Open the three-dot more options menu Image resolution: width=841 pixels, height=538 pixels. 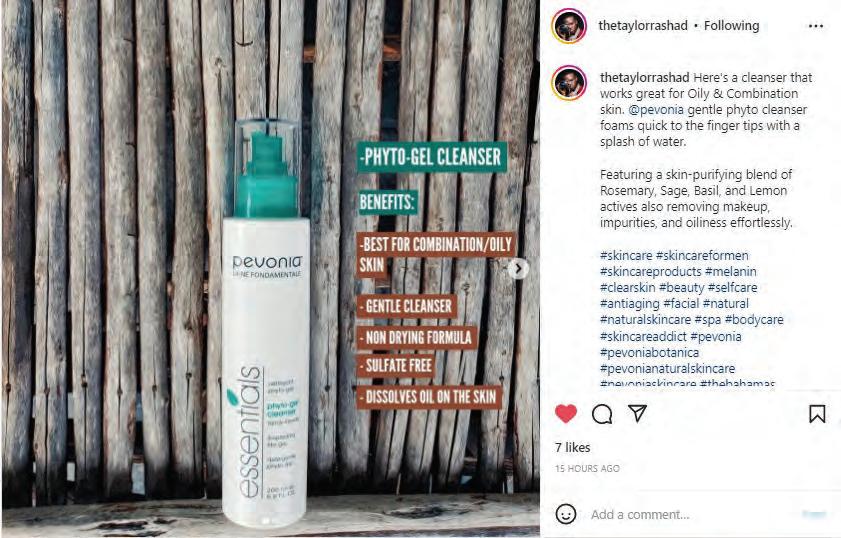815,26
